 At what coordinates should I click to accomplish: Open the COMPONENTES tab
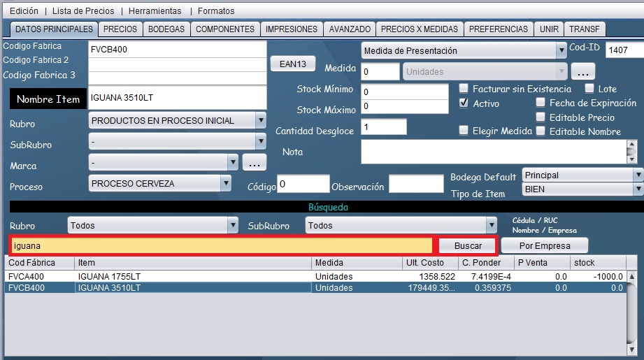point(224,29)
